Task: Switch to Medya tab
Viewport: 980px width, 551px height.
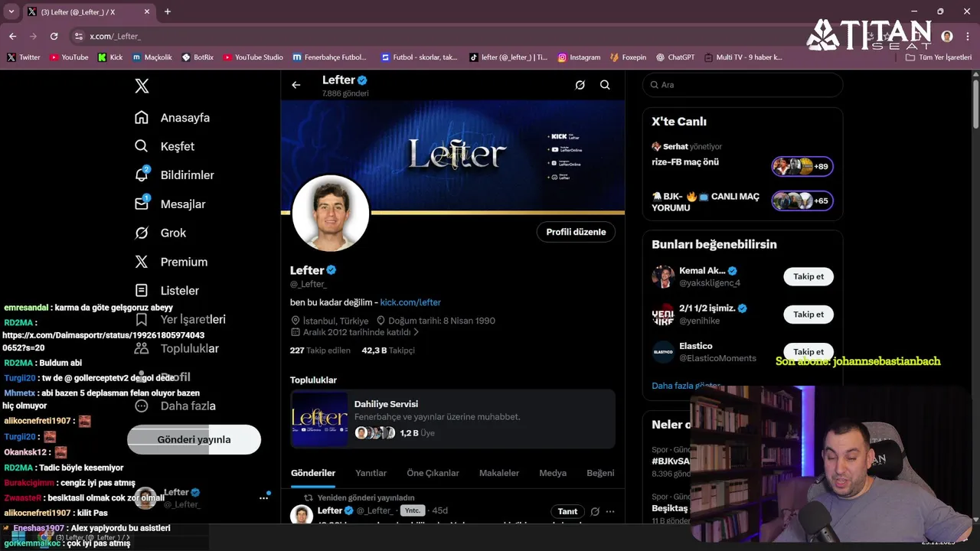Action: (x=553, y=473)
